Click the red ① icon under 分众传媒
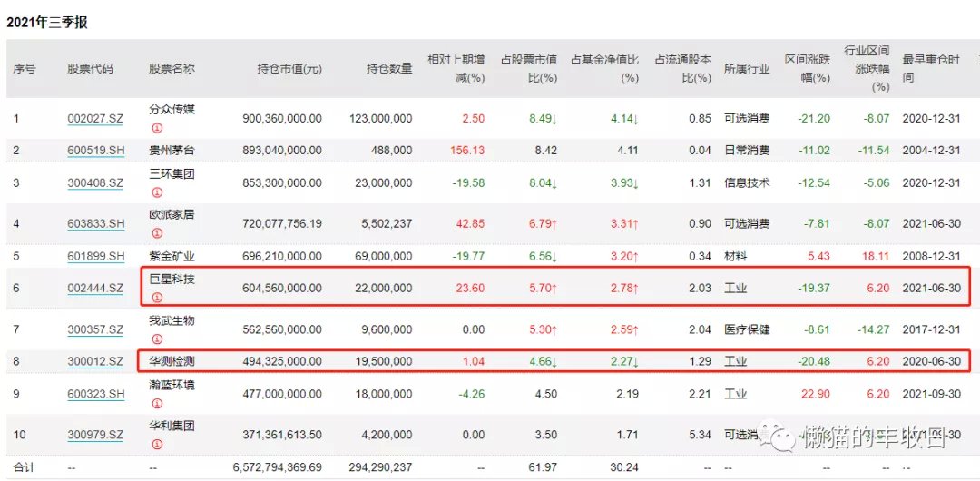This screenshot has width=980, height=481. click(157, 128)
